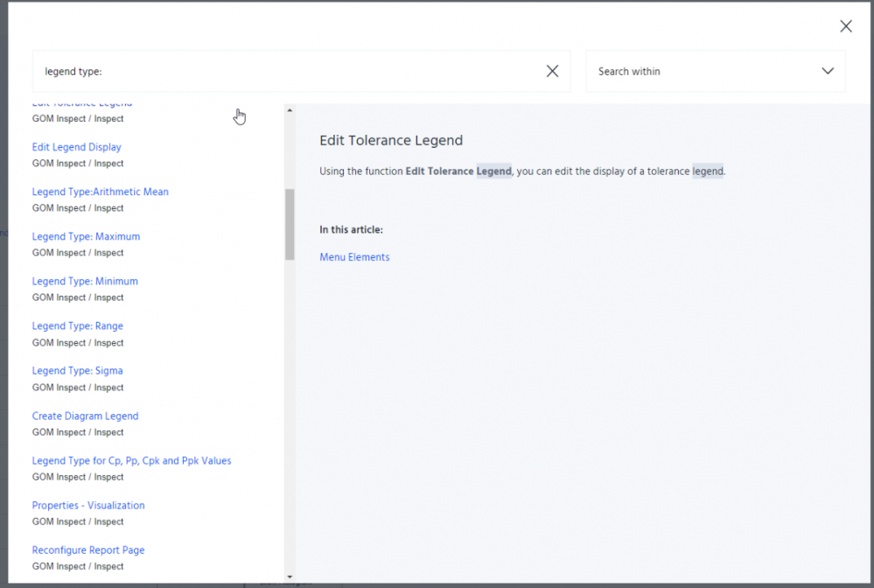Click the 'In this article:' label
This screenshot has height=588, width=874.
coord(351,230)
